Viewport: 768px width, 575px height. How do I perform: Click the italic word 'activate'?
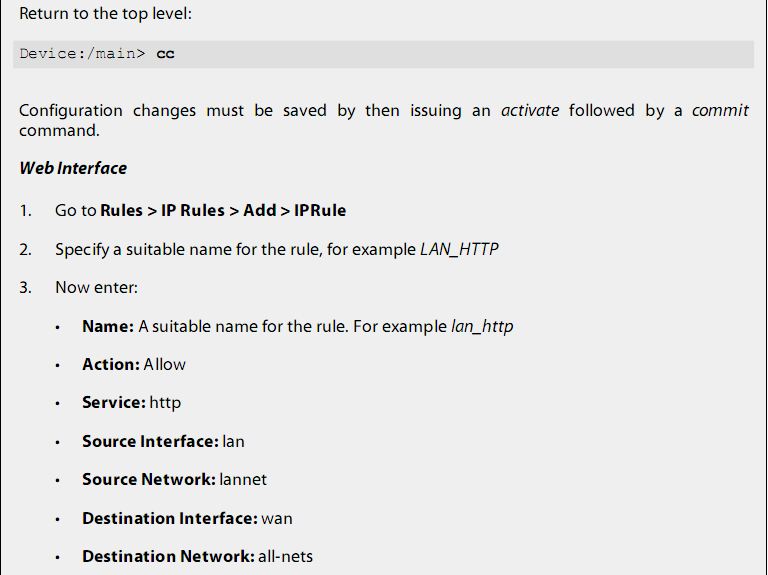(x=530, y=110)
